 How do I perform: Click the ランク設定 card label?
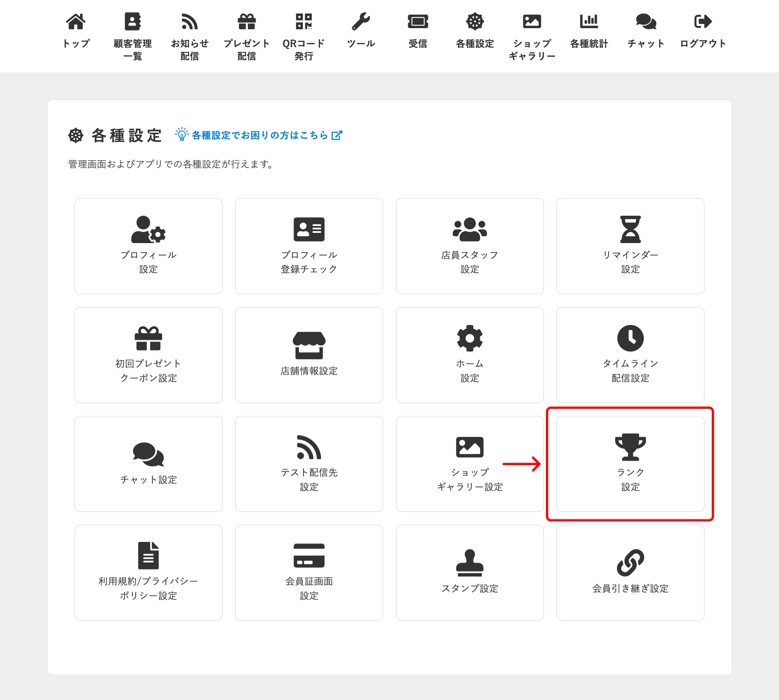coord(630,479)
